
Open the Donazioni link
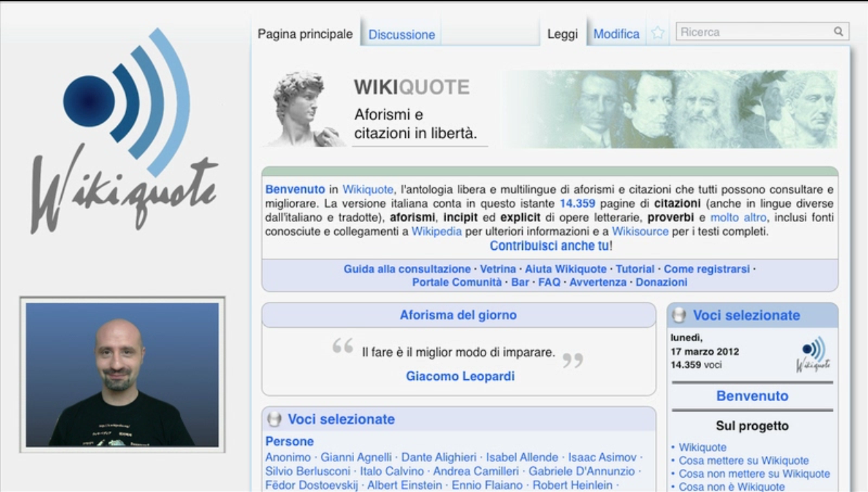click(661, 282)
